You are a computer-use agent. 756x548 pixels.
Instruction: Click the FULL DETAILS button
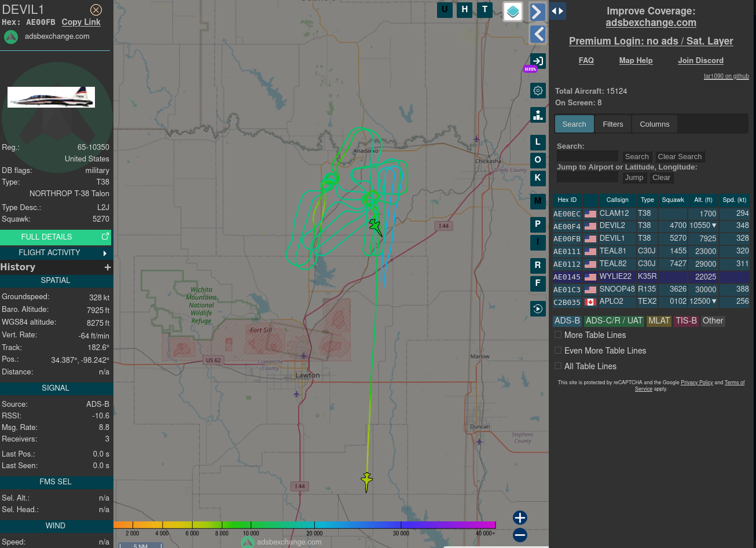(56, 237)
